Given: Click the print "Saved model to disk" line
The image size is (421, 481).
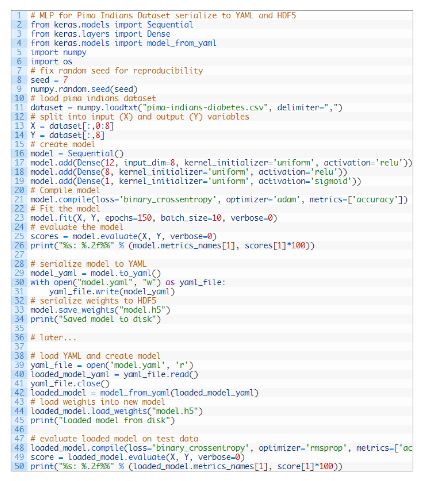Looking at the screenshot, I should point(95,319).
